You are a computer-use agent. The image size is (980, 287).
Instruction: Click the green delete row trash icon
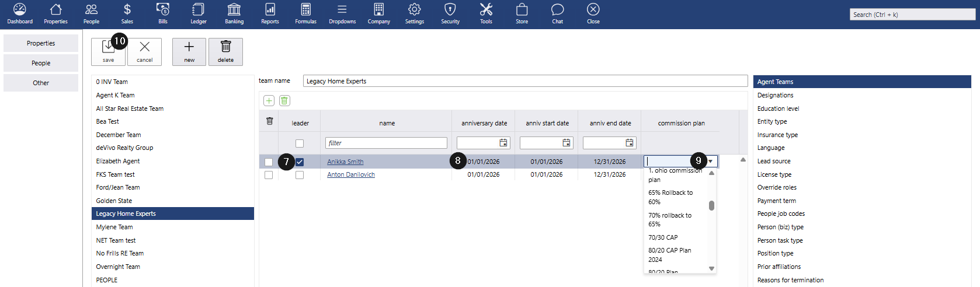[x=284, y=101]
